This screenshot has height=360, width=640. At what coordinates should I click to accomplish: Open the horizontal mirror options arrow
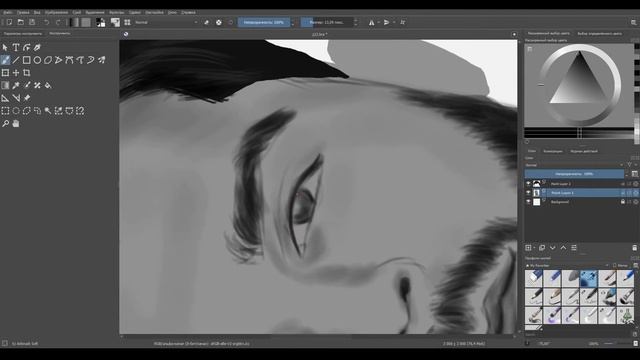pos(378,22)
